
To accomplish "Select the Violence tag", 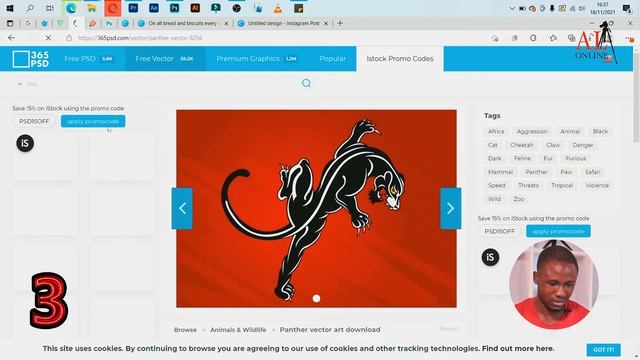I will click(x=597, y=185).
